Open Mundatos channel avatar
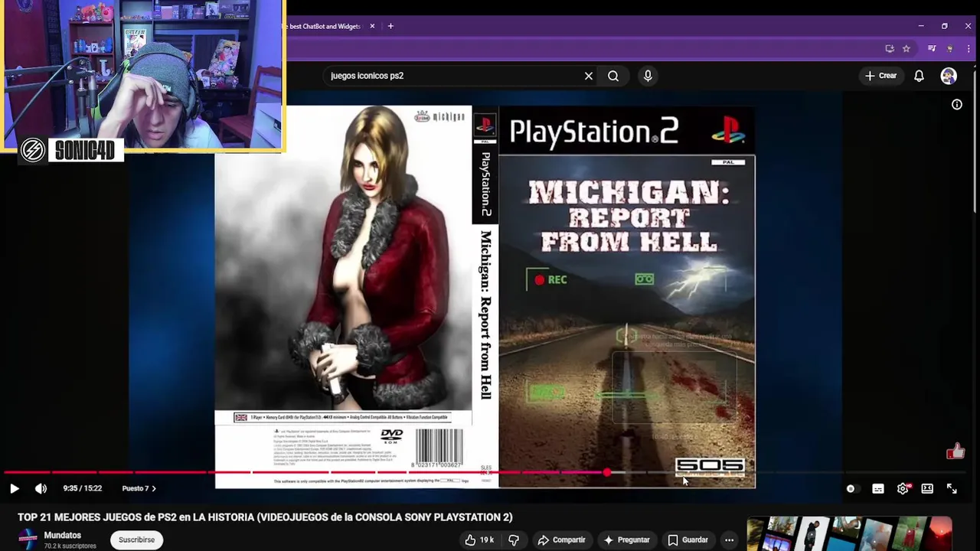This screenshot has height=551, width=980. [28, 539]
